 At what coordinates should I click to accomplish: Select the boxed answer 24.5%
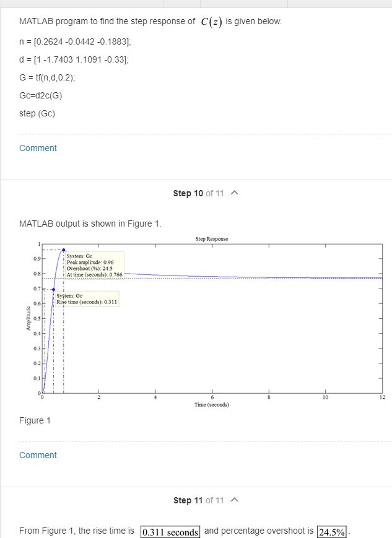pyautogui.click(x=331, y=532)
